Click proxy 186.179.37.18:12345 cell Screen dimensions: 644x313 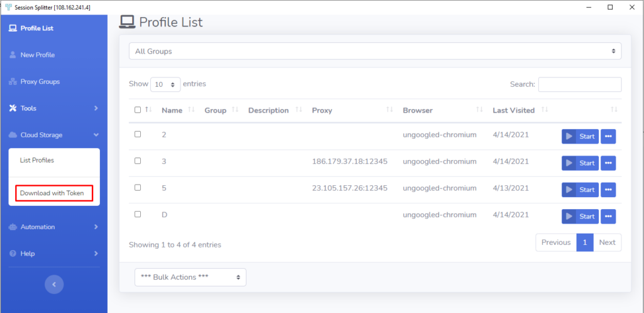350,162
